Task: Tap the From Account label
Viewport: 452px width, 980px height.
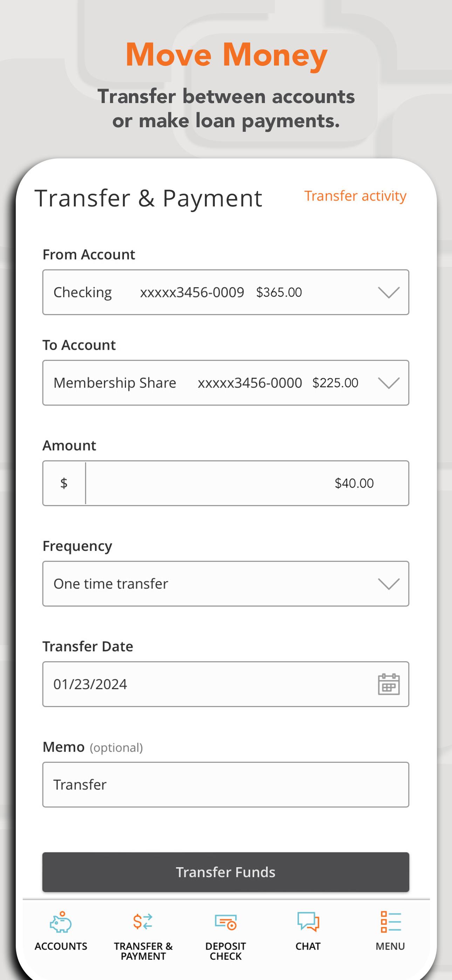Action: [x=89, y=254]
